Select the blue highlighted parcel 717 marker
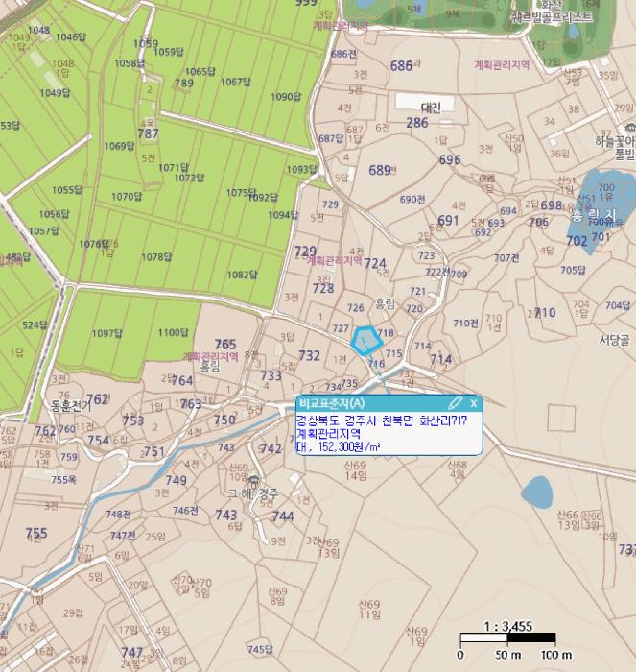This screenshot has width=636, height=672. pyautogui.click(x=365, y=340)
